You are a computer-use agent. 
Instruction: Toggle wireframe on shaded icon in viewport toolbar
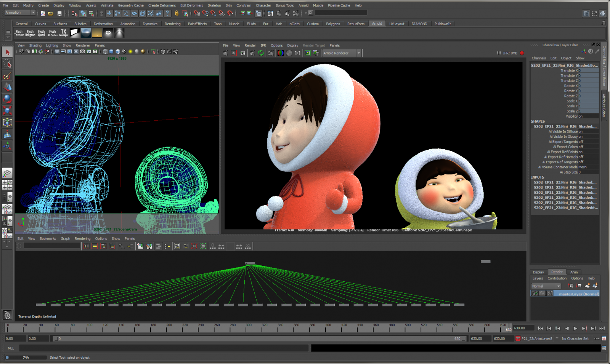pyautogui.click(x=118, y=51)
